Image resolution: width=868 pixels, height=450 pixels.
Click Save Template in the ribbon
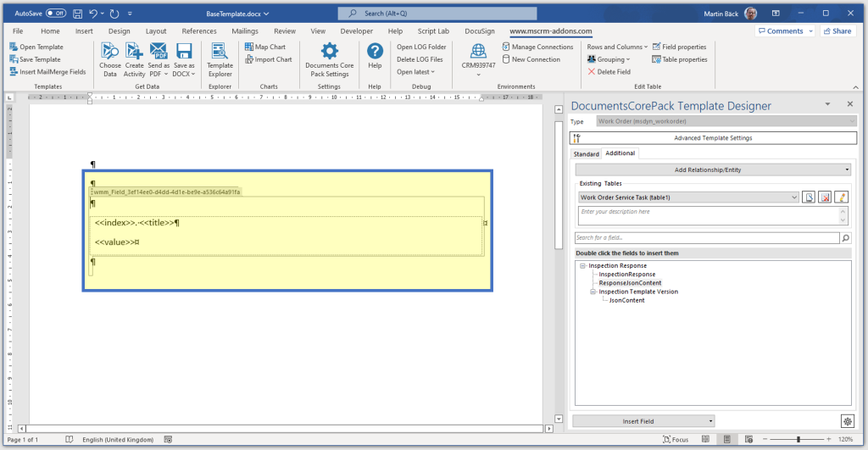pyautogui.click(x=35, y=59)
